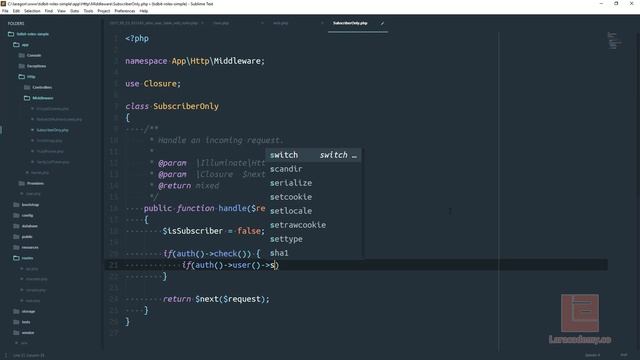Click unsaved marker on SubscriberOnly.php tab
640x360 pixels.
click(382, 23)
